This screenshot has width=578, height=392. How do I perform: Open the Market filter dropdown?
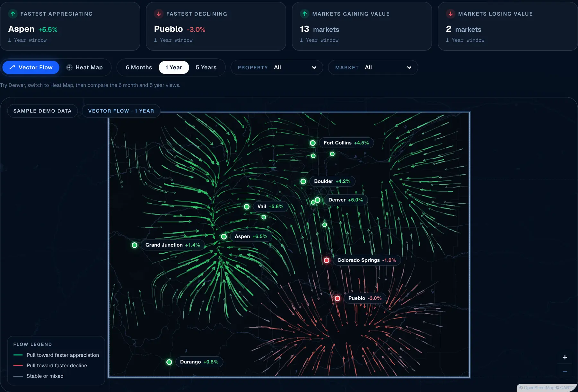[x=373, y=67]
